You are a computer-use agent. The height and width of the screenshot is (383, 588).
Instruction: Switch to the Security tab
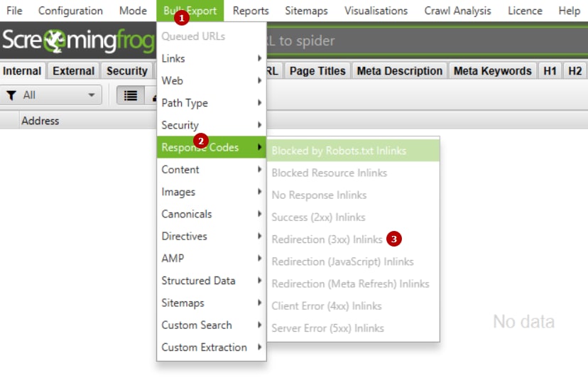tap(126, 70)
